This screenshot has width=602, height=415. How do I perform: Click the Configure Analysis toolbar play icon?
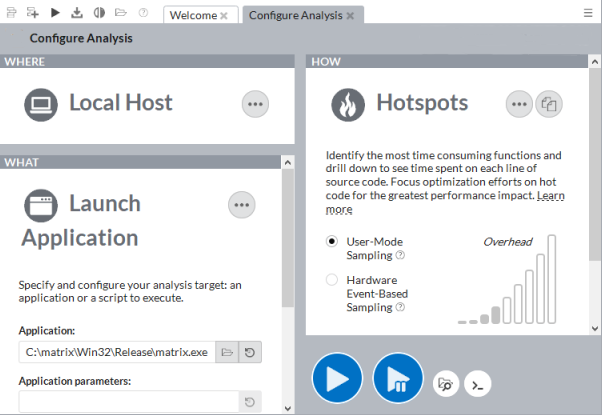click(x=55, y=13)
